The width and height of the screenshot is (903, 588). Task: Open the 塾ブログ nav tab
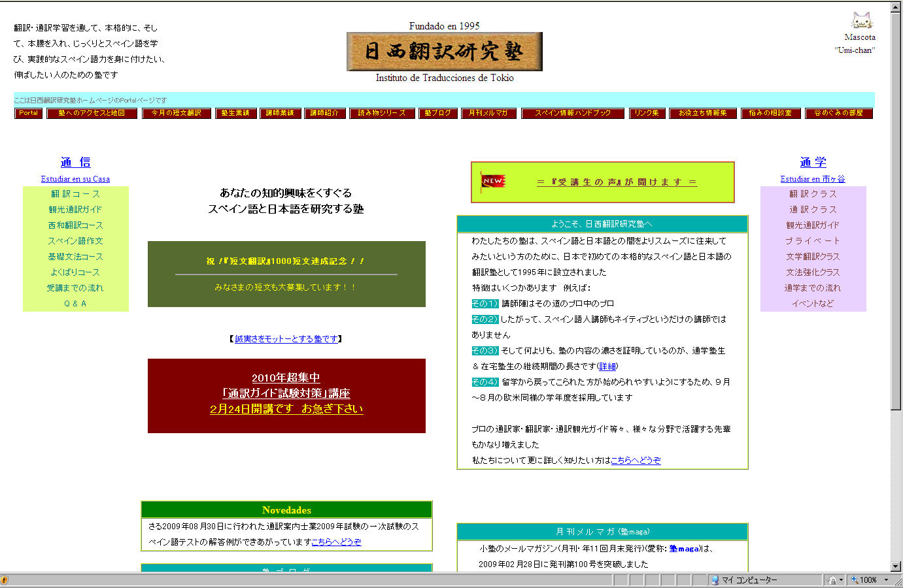point(437,113)
